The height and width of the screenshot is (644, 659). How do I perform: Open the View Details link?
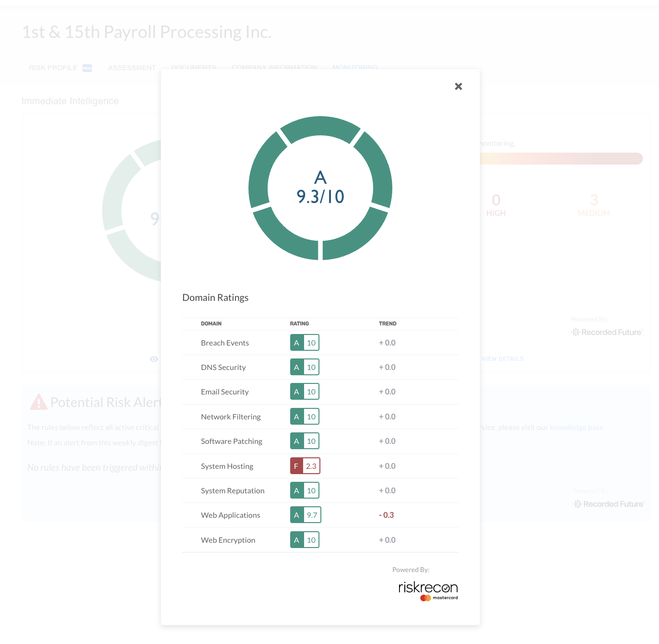click(502, 358)
